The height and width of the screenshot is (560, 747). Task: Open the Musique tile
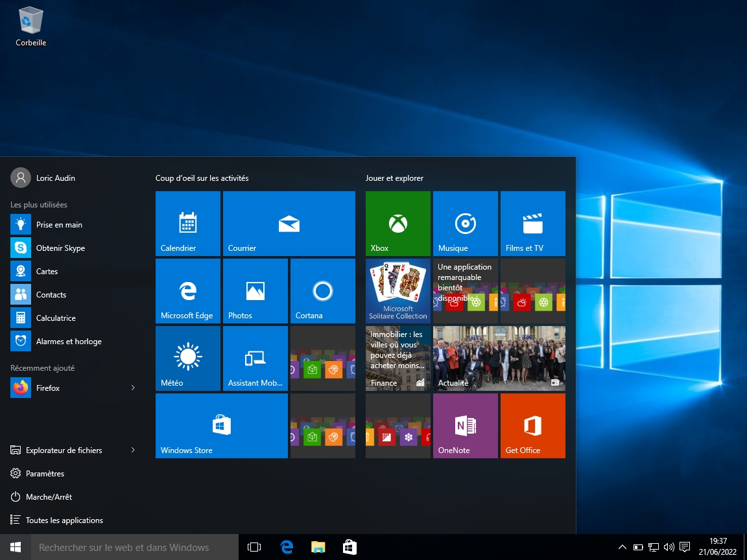click(466, 224)
